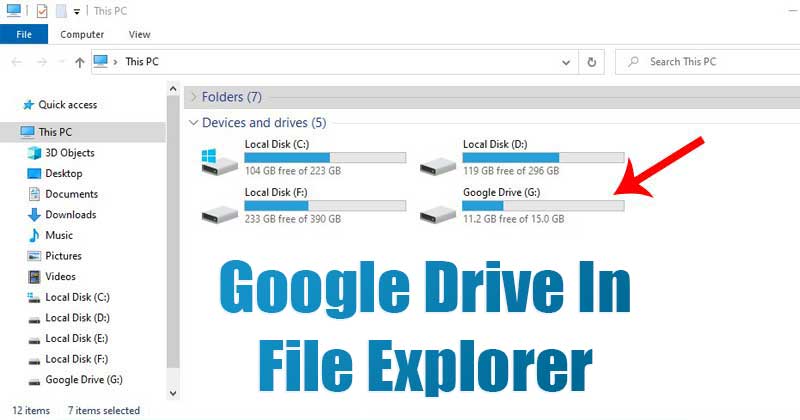The width and height of the screenshot is (800, 420).
Task: Click the Downloads arrow icon in sidebar
Action: 34,215
